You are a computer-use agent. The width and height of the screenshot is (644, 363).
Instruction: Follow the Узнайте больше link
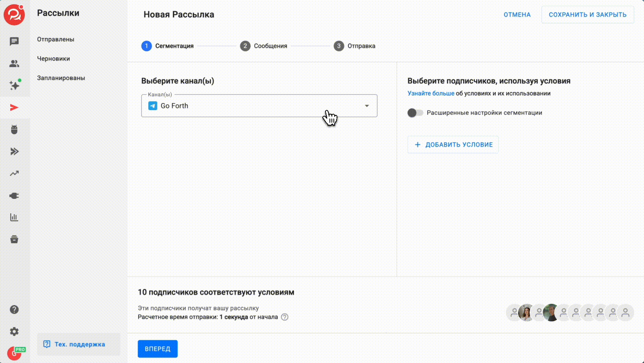430,93
